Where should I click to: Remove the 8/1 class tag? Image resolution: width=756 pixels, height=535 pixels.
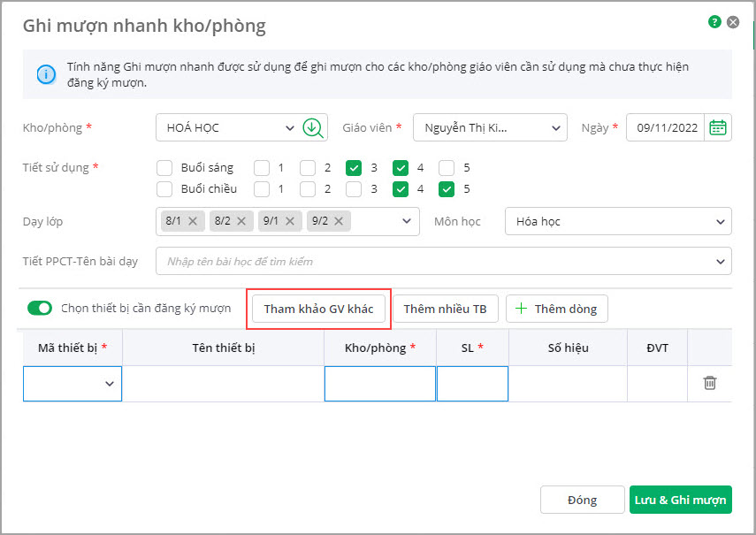coord(193,221)
